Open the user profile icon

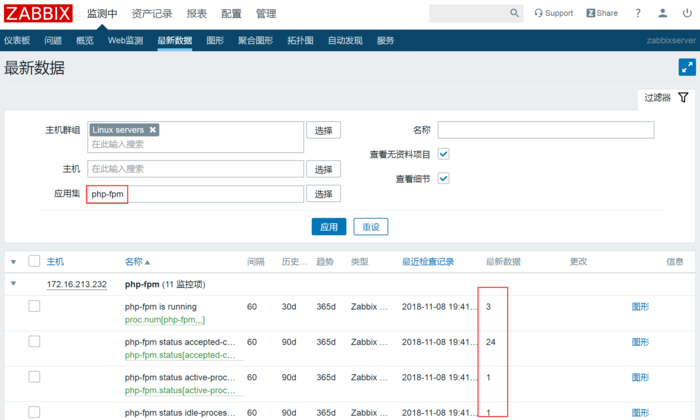pos(662,13)
